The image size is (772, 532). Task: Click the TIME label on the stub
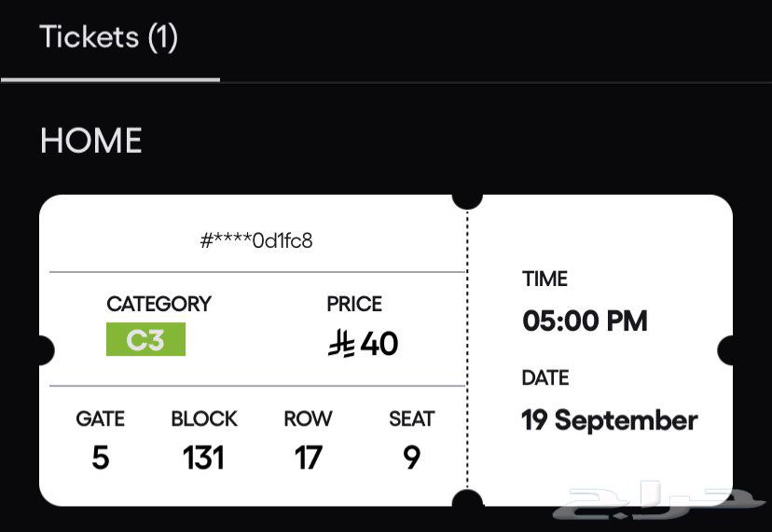pyautogui.click(x=545, y=279)
